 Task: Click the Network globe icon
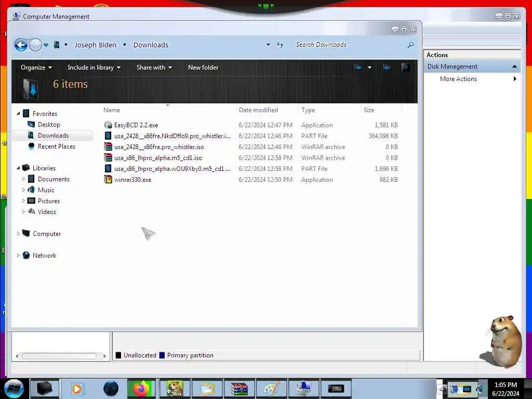coord(26,255)
